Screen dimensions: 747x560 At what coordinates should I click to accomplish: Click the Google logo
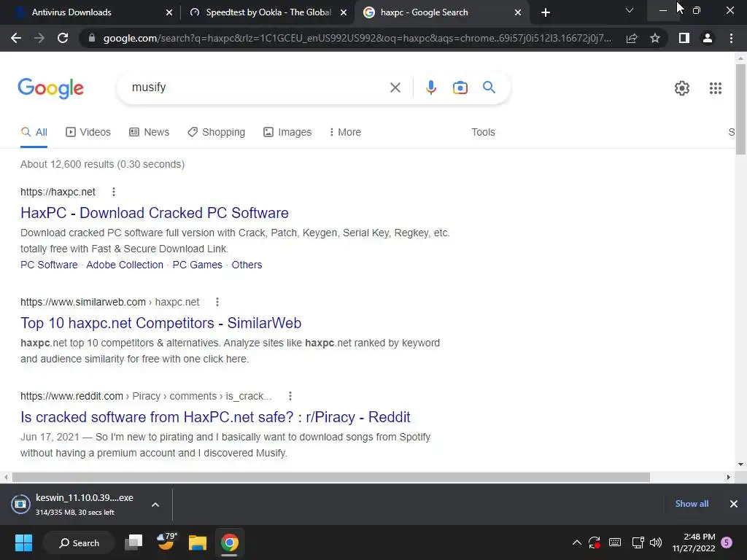(50, 88)
